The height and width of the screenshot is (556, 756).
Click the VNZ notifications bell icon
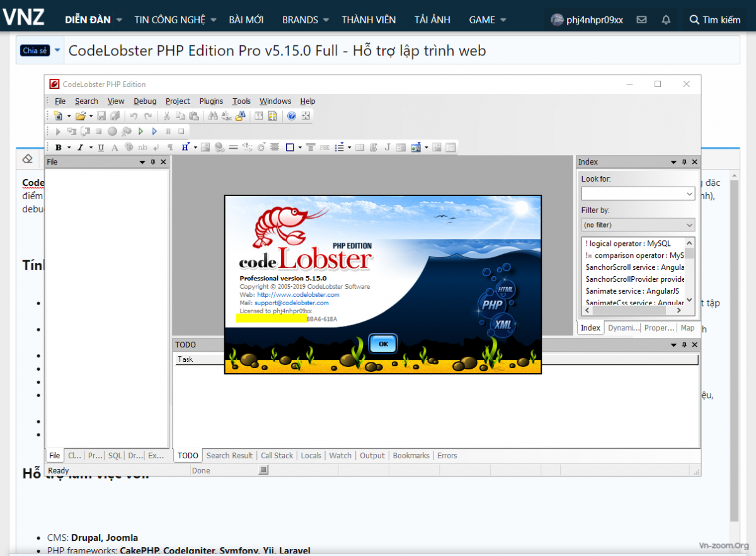[666, 20]
